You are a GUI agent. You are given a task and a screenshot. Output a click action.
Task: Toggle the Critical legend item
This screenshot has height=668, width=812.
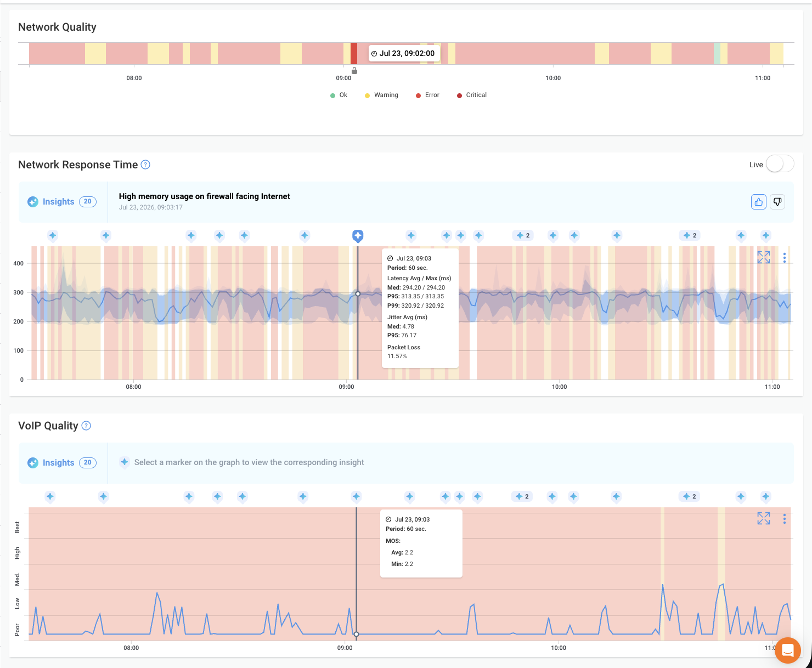click(472, 95)
